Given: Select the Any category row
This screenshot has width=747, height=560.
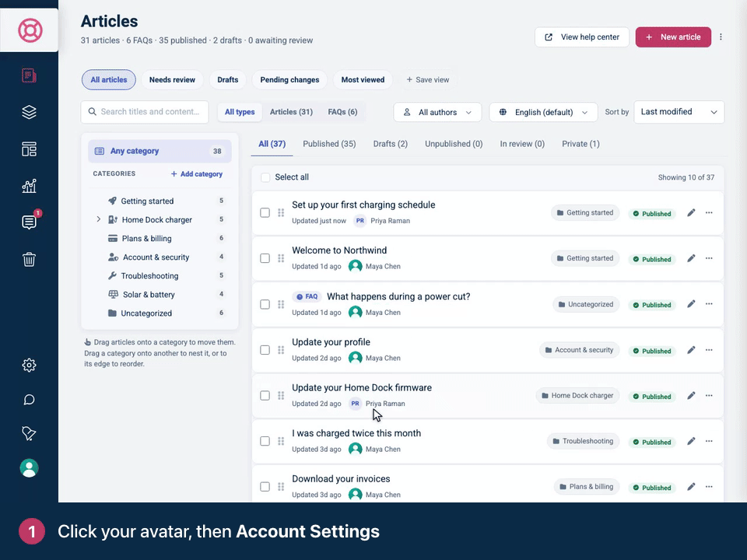Looking at the screenshot, I should coord(160,151).
